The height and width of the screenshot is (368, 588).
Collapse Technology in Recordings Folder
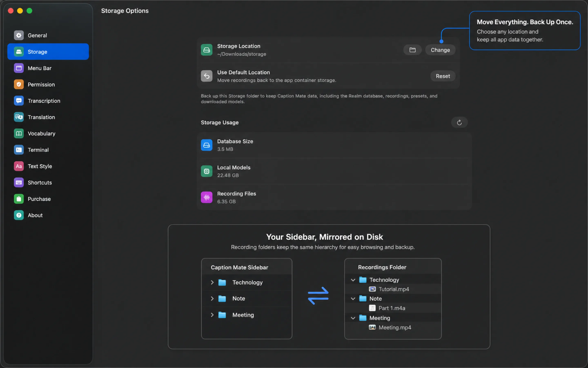pos(353,280)
